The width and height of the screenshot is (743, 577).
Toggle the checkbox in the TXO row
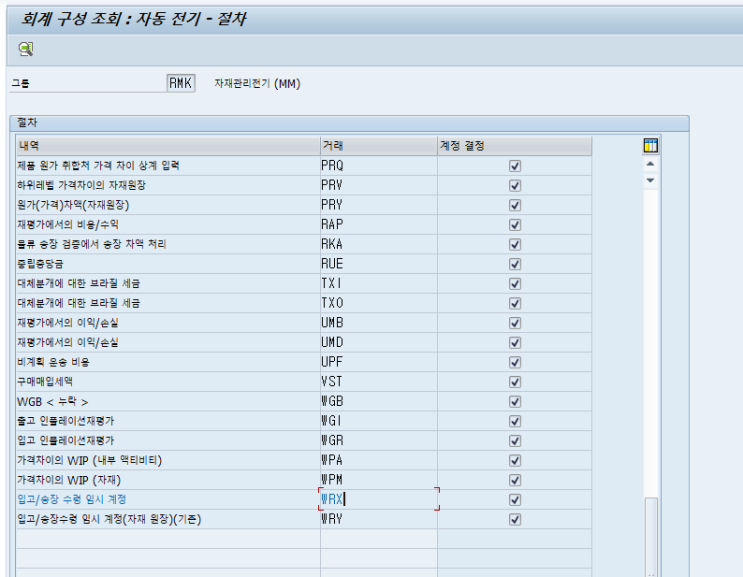click(515, 303)
